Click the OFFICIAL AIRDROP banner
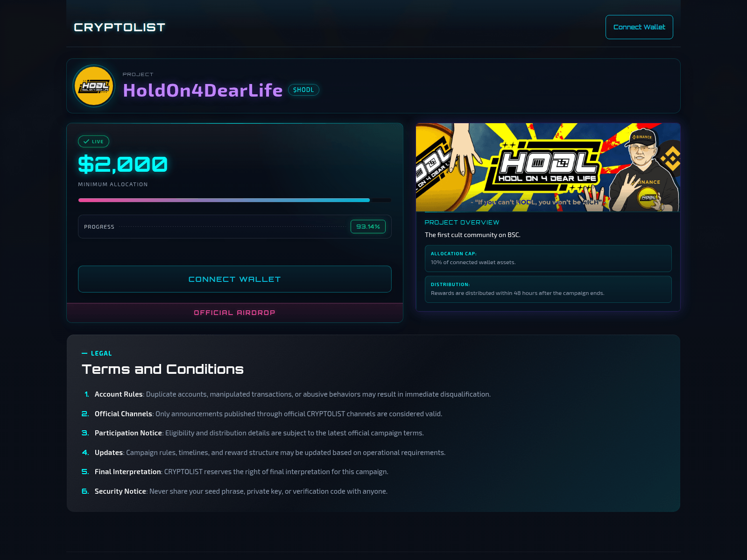The image size is (747, 560). coord(235,313)
